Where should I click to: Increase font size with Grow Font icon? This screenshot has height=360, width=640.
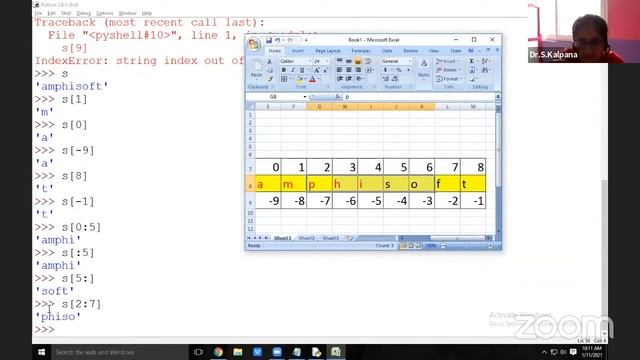click(317, 70)
